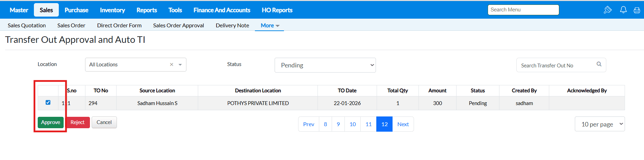The height and width of the screenshot is (160, 644).
Task: Open the Purchase menu
Action: coord(76,10)
